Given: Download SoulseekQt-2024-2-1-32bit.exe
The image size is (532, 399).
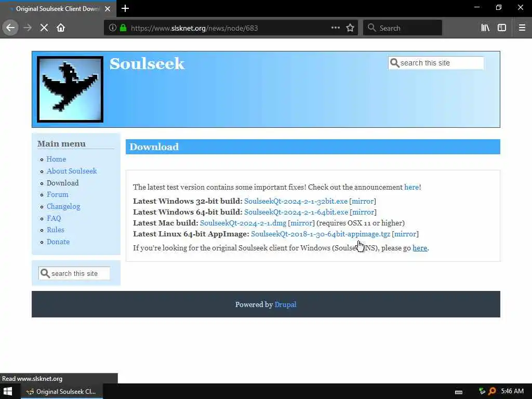Looking at the screenshot, I should (x=296, y=201).
